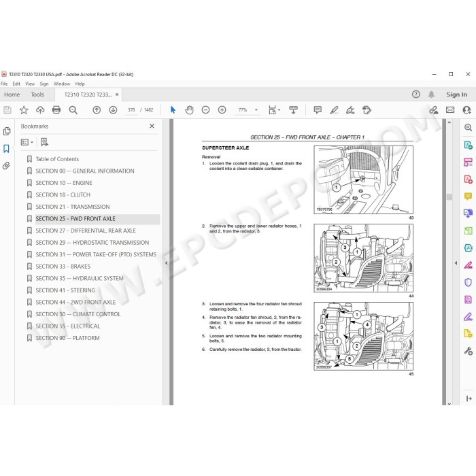Open the fit page options dropdown
The image size is (476, 476).
(x=274, y=110)
